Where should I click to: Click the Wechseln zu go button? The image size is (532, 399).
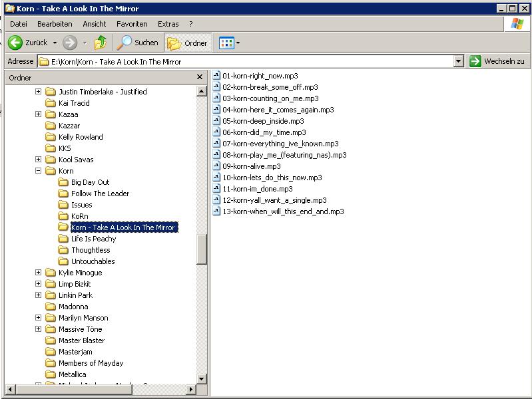pyautogui.click(x=497, y=61)
